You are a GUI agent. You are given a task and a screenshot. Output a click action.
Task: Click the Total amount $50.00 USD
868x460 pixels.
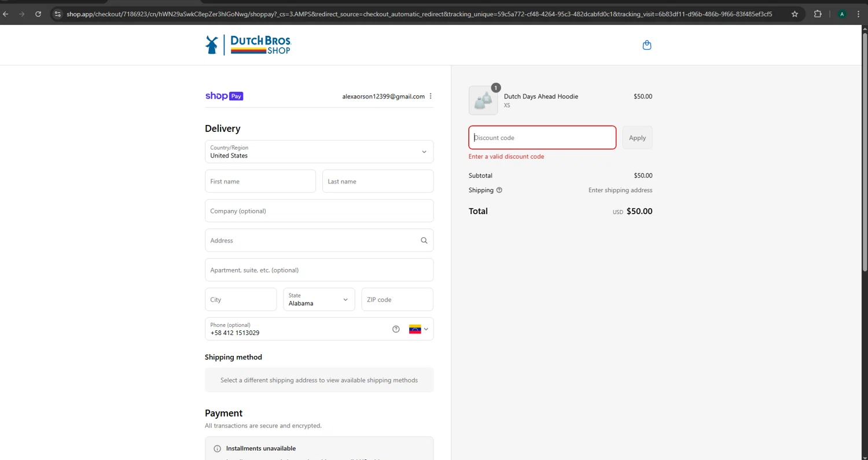coord(632,211)
